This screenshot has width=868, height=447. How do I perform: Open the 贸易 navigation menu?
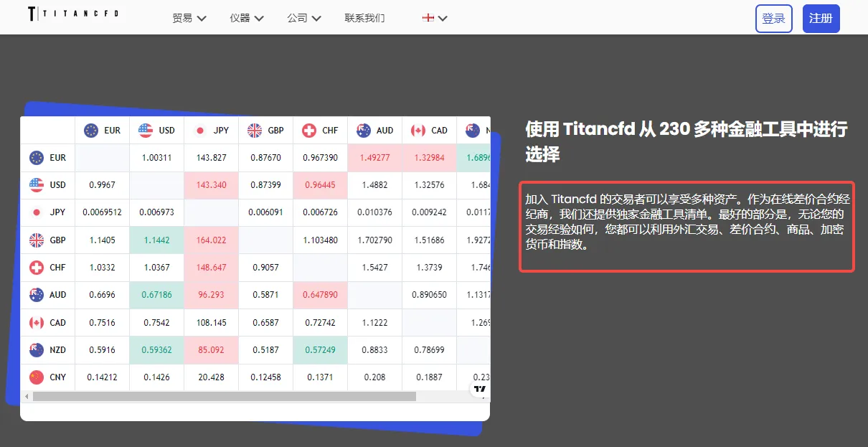click(189, 18)
